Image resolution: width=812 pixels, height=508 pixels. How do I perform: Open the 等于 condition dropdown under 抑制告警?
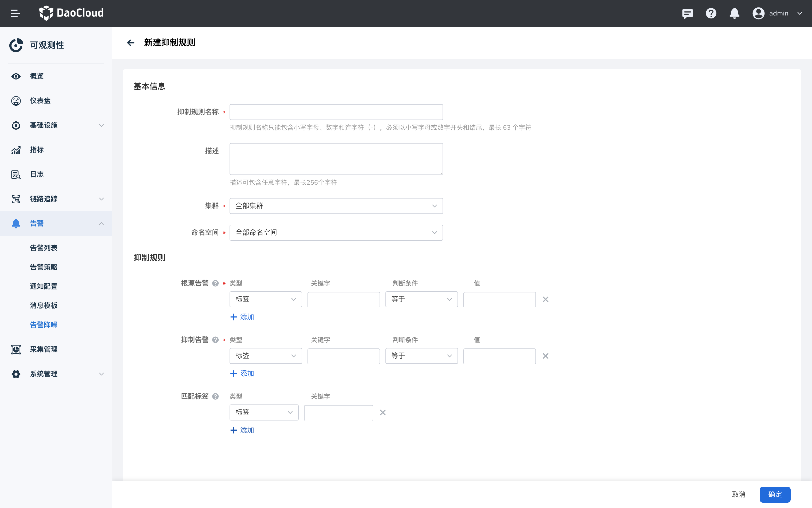click(421, 356)
